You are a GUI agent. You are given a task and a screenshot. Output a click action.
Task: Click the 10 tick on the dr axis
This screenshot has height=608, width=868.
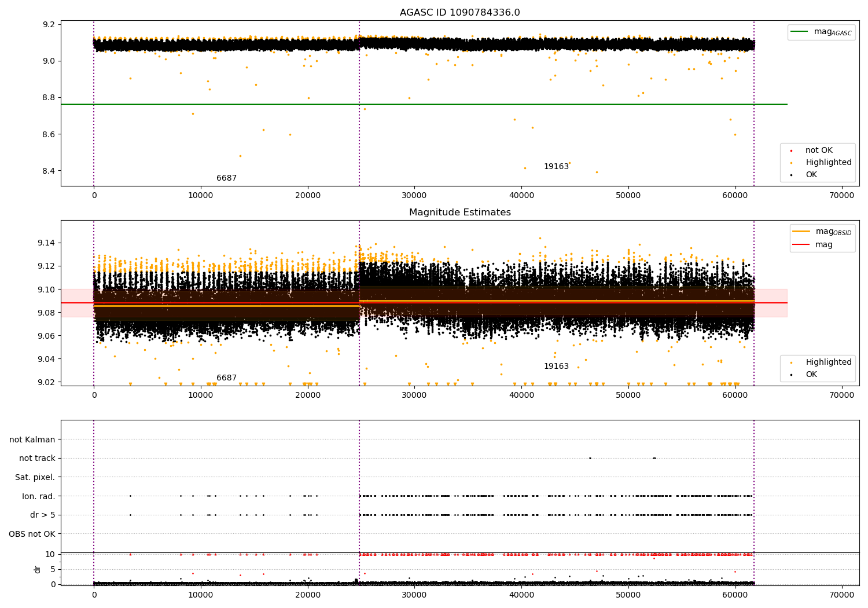pyautogui.click(x=50, y=555)
